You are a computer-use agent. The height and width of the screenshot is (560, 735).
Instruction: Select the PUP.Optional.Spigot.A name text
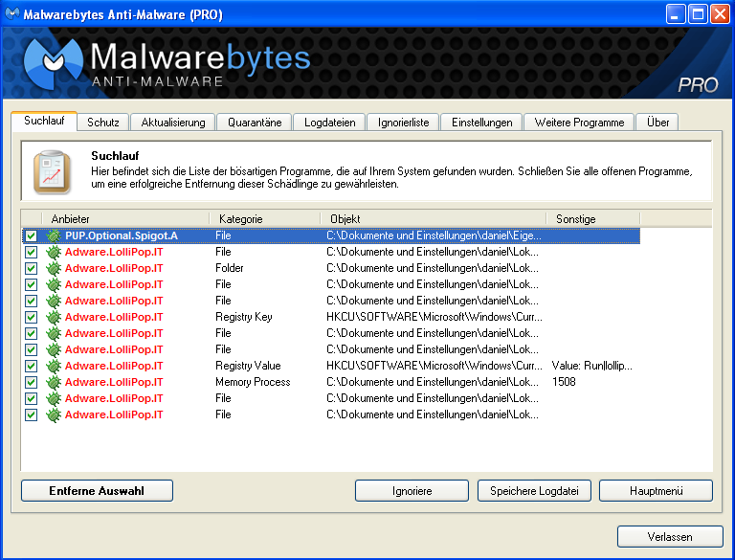122,235
